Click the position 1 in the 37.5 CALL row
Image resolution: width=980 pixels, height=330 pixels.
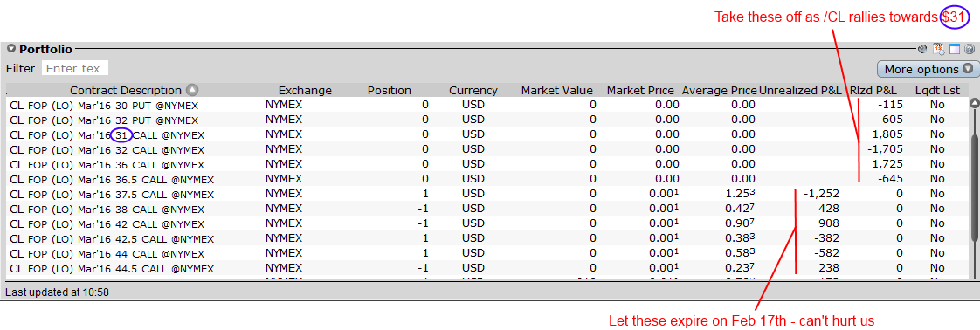point(425,195)
